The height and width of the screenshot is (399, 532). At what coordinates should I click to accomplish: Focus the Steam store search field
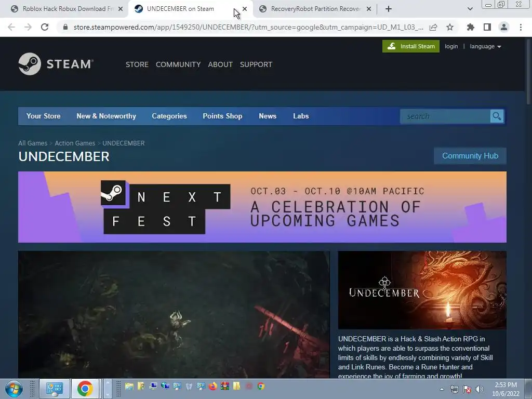point(445,116)
